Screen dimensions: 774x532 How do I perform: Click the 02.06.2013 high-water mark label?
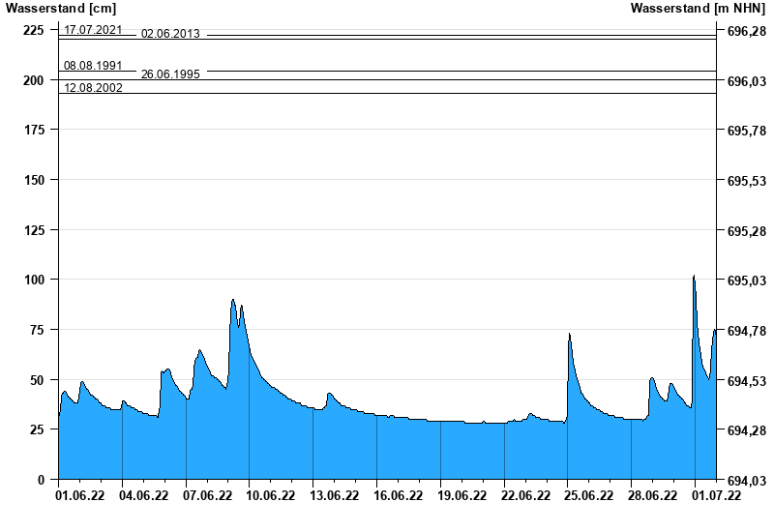[170, 34]
